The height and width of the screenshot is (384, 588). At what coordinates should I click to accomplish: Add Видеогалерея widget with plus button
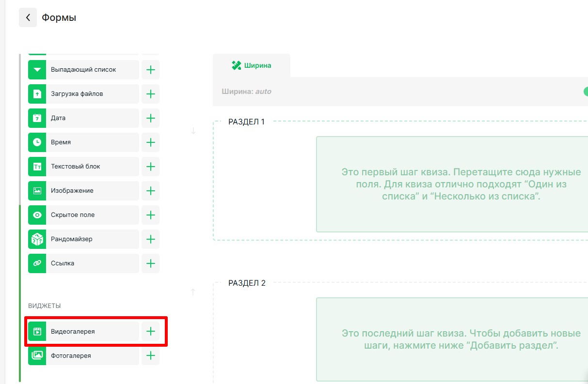pyautogui.click(x=151, y=331)
